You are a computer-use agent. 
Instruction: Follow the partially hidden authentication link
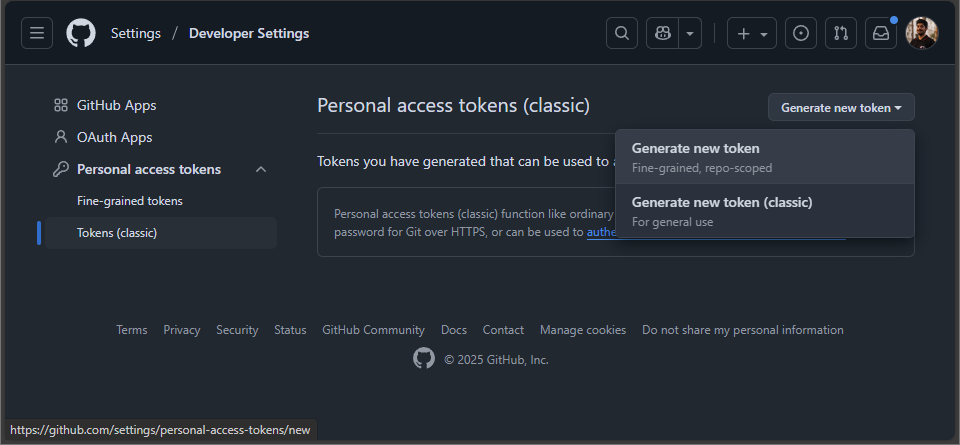(x=601, y=233)
